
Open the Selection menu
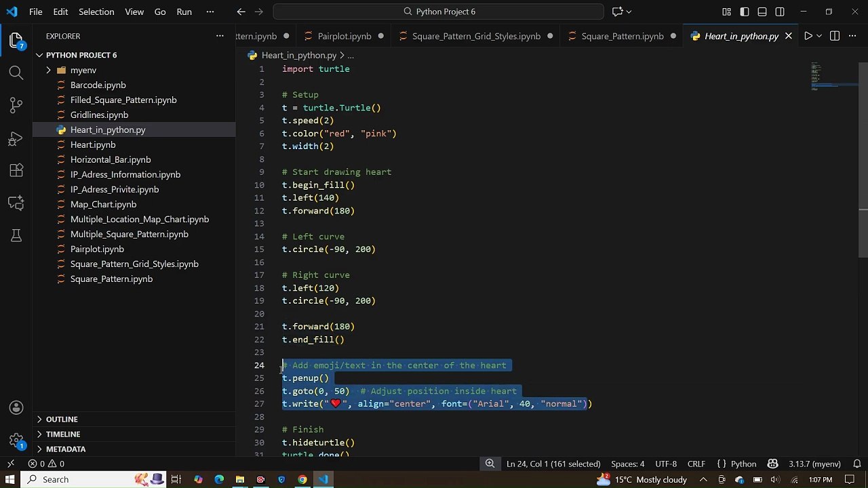point(96,12)
